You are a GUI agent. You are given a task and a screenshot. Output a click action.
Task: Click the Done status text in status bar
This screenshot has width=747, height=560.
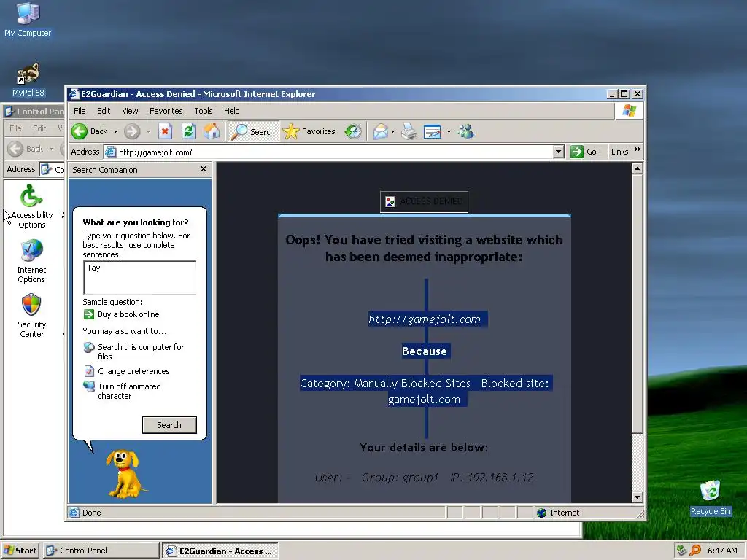(x=91, y=513)
